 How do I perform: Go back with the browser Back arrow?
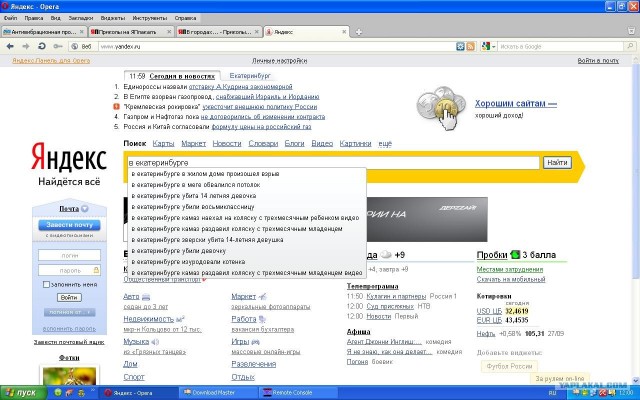pyautogui.click(x=10, y=47)
